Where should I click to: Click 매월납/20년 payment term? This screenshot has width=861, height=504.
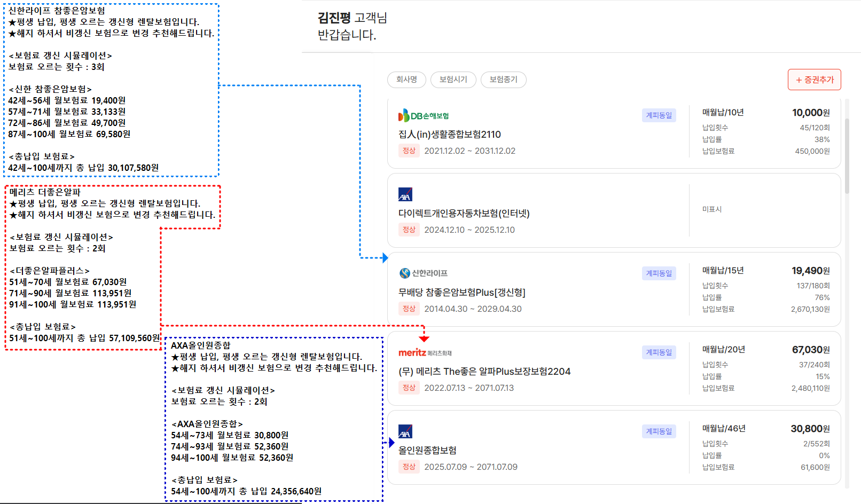tap(724, 350)
